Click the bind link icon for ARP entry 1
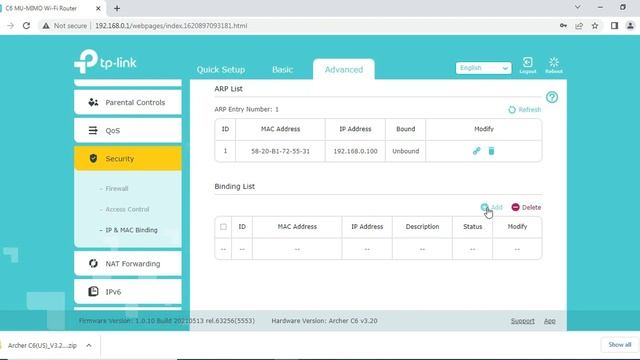The height and width of the screenshot is (360, 640). coord(476,151)
